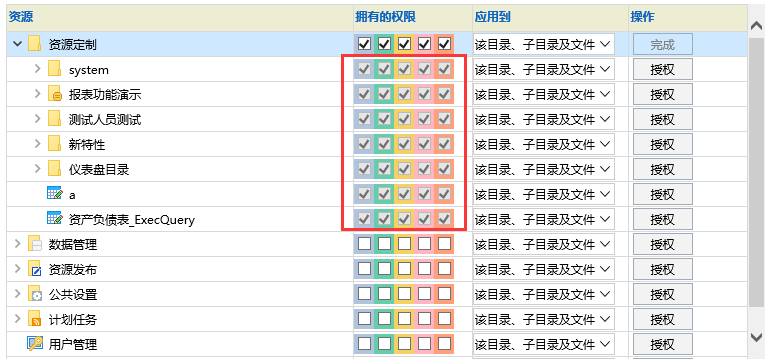Click the 资源定制 folder icon
The width and height of the screenshot is (769, 363).
[x=34, y=45]
